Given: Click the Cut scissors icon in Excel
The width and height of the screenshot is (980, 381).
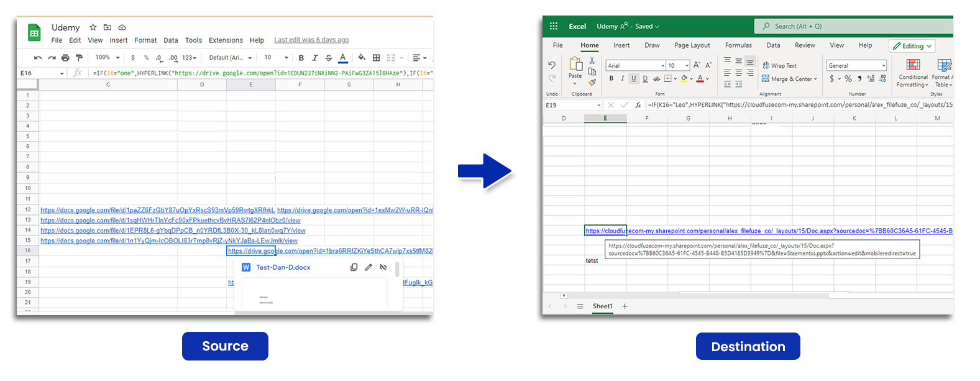Looking at the screenshot, I should coord(592,61).
